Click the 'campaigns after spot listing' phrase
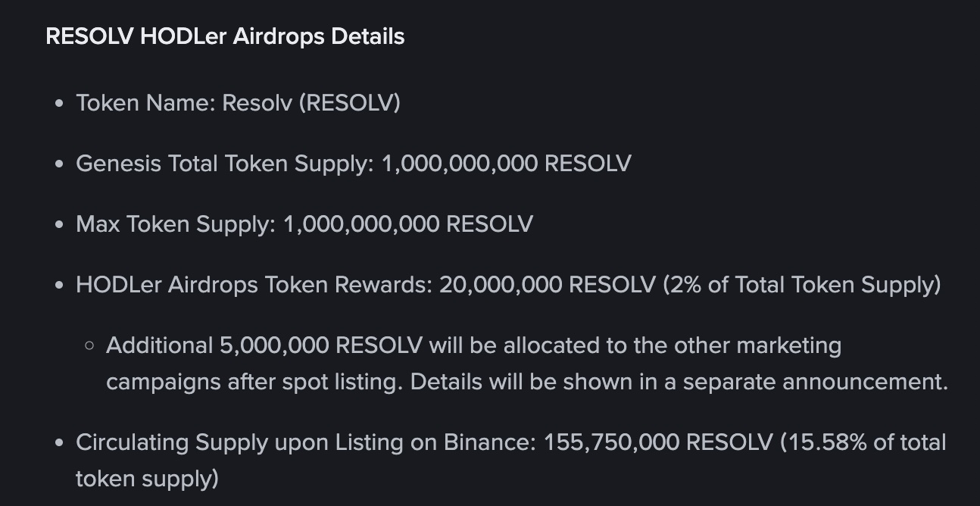Image resolution: width=980 pixels, height=506 pixels. pos(255,381)
